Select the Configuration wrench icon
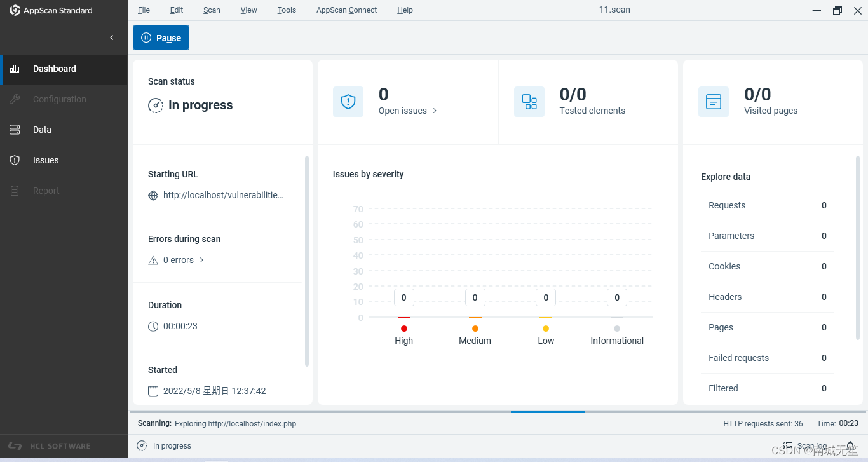 click(15, 99)
